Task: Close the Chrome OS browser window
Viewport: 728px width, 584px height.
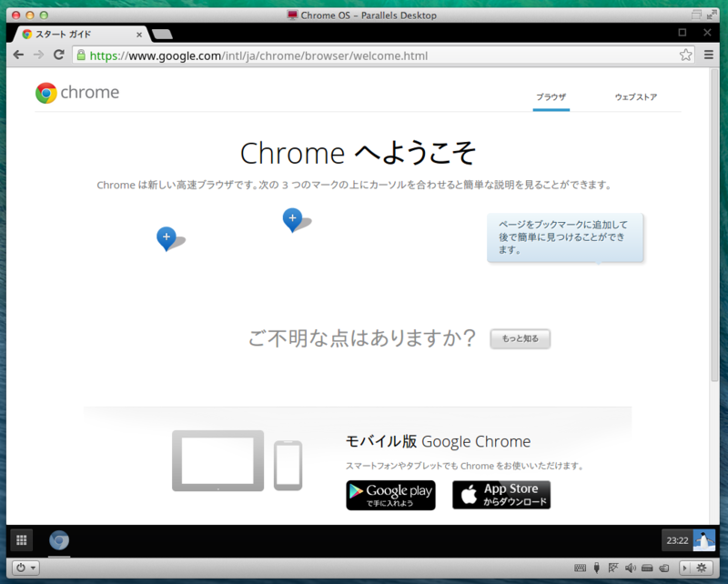Action: (x=707, y=33)
